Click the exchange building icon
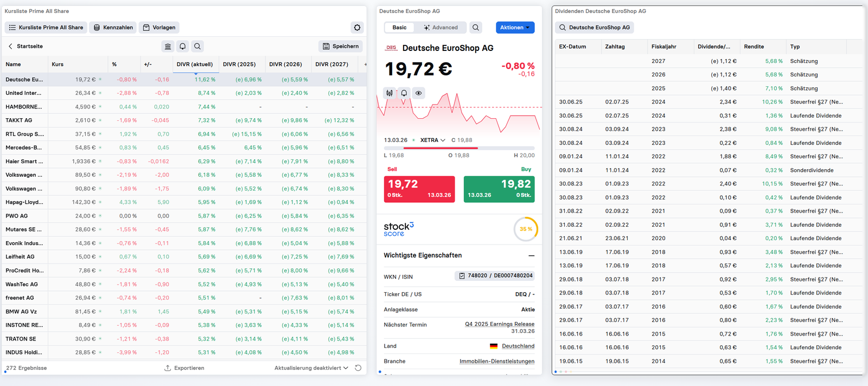The image size is (868, 386). coord(168,47)
